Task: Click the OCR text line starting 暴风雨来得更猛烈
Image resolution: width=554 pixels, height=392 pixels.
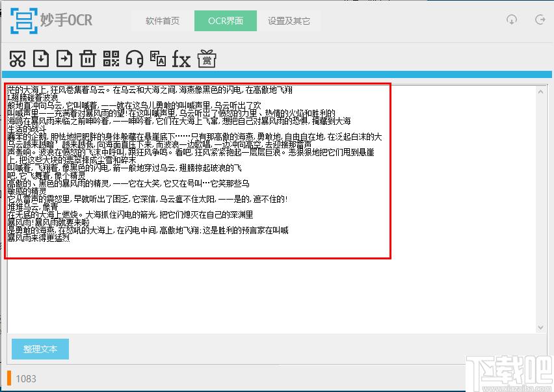Action: coord(38,238)
